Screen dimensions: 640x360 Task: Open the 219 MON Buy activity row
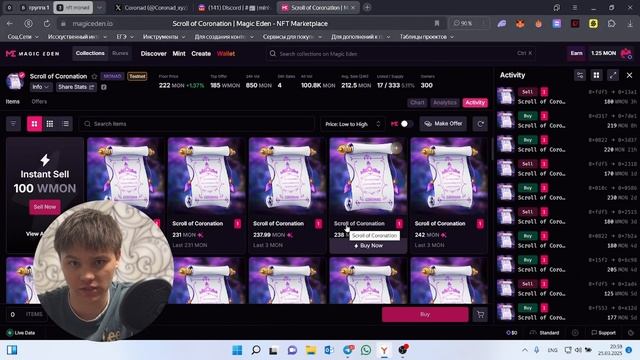567,121
